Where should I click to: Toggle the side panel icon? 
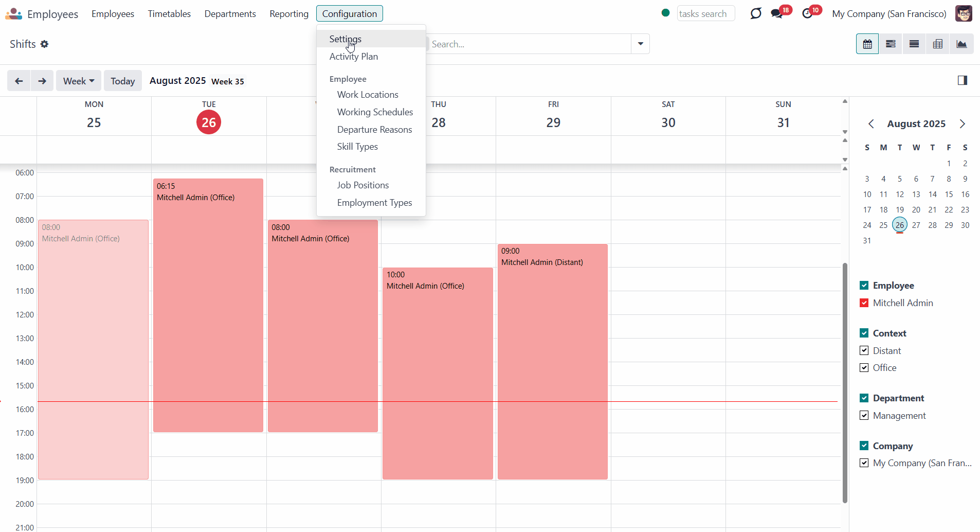coord(963,80)
